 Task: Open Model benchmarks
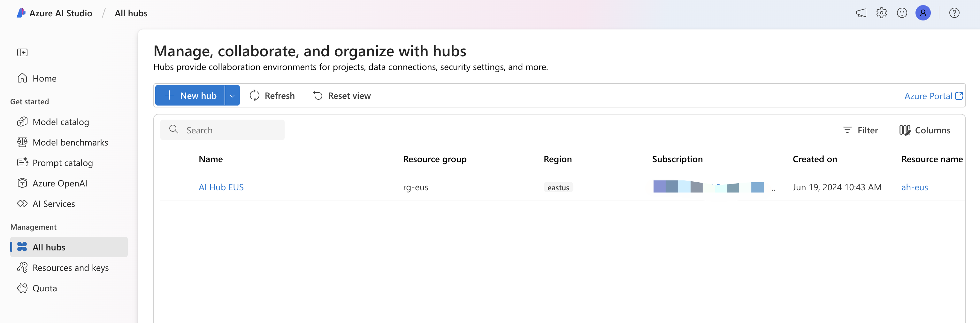pos(69,142)
